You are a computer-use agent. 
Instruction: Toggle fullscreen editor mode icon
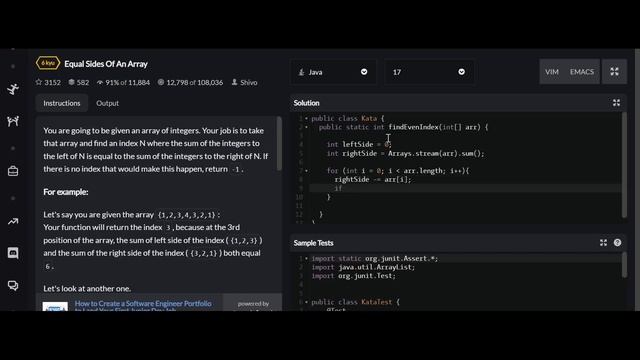pos(614,71)
